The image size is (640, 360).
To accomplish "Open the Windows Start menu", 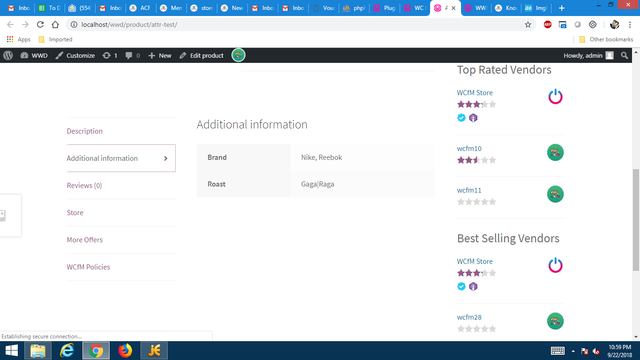I will pyautogui.click(x=11, y=351).
